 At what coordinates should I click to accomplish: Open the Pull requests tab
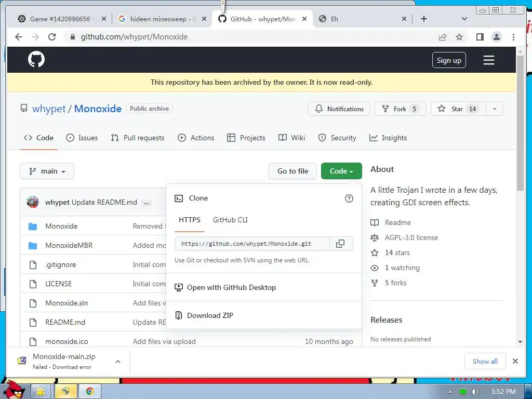[x=138, y=138]
